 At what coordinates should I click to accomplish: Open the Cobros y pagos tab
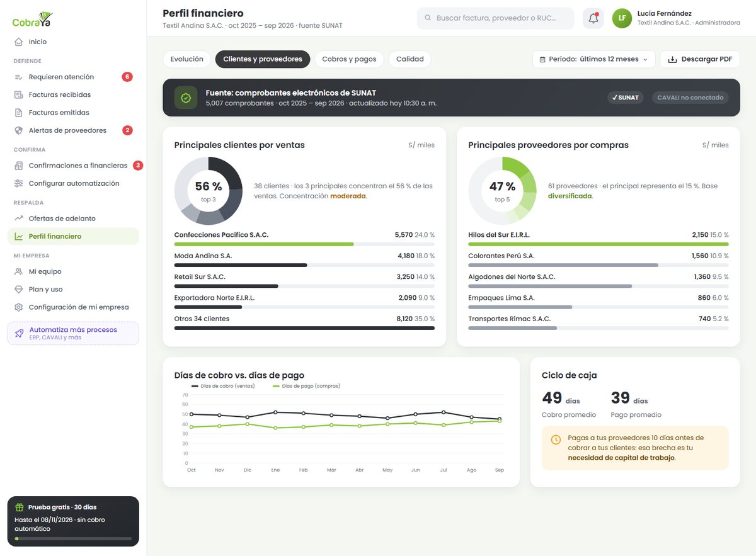pos(349,59)
